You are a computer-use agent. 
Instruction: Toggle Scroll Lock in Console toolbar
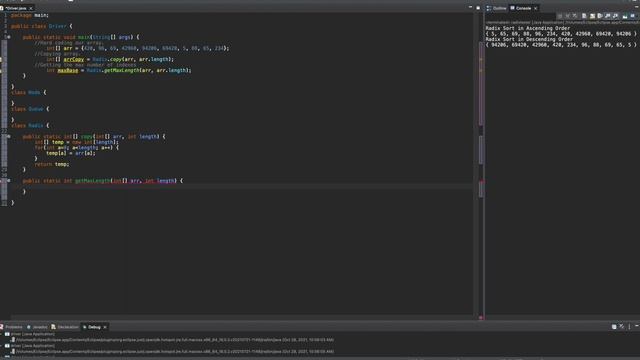(592, 16)
